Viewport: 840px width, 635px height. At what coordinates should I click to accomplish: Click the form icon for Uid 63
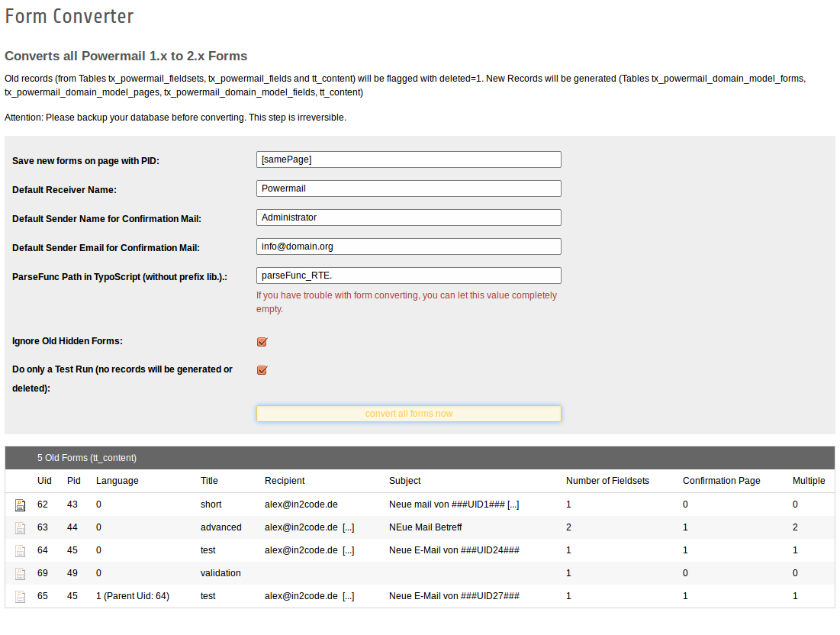coord(21,528)
